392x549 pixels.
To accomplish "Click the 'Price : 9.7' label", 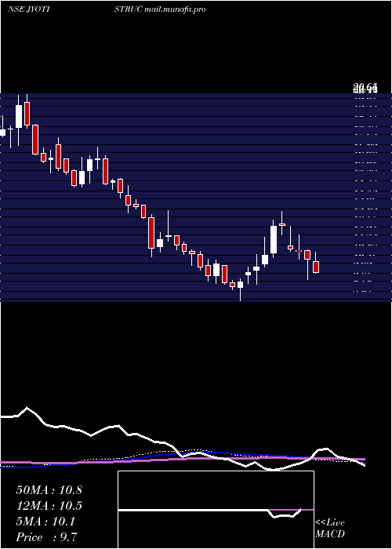I will [x=46, y=537].
